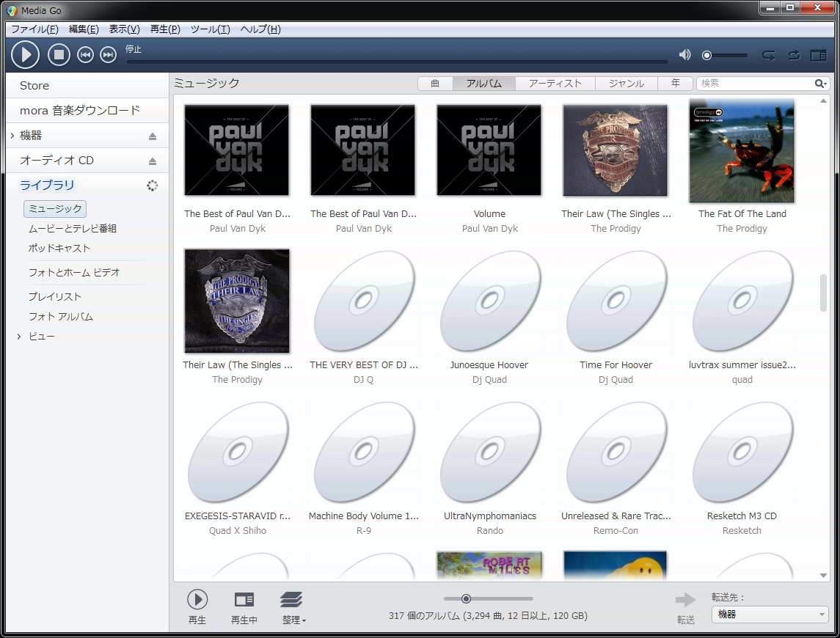840x638 pixels.
Task: Select EXEGESIS-STARAVID album disc icon
Action: [237, 452]
